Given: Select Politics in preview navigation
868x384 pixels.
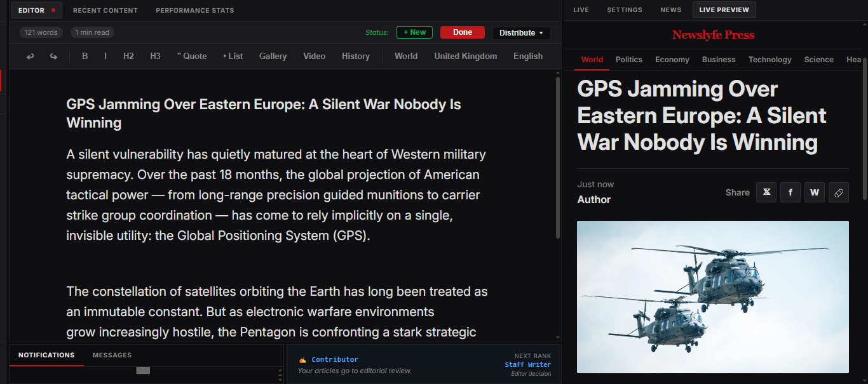Looking at the screenshot, I should [629, 60].
